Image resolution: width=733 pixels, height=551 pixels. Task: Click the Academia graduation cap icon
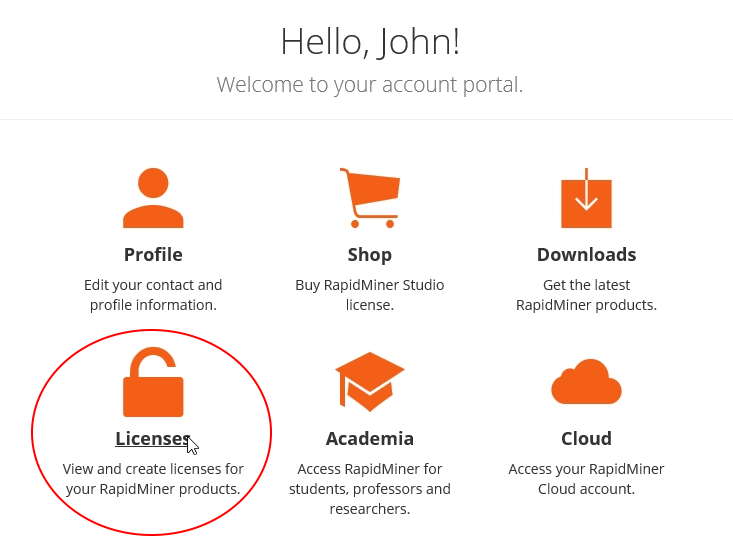[x=370, y=381]
